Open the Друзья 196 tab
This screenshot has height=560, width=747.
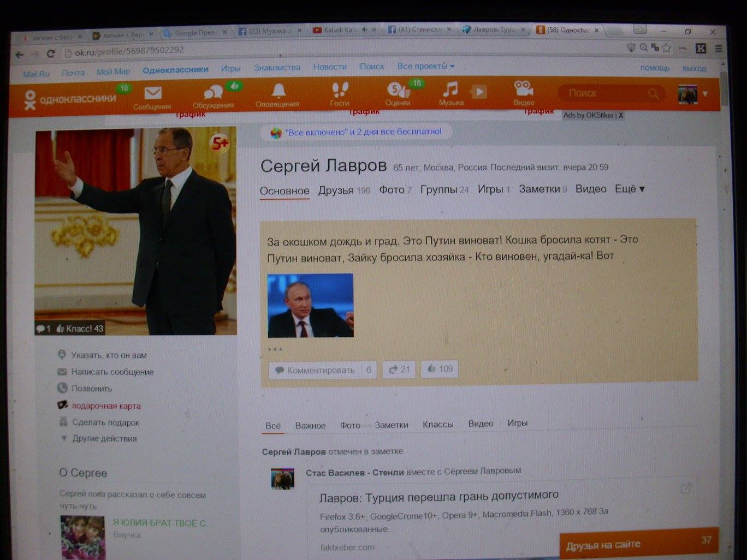[x=344, y=190]
